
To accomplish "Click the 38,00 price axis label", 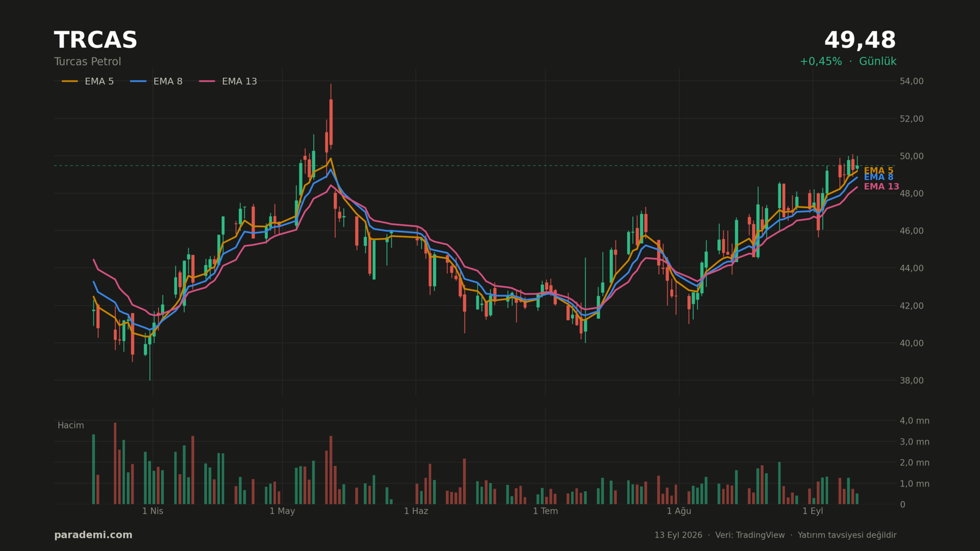I will pos(911,380).
